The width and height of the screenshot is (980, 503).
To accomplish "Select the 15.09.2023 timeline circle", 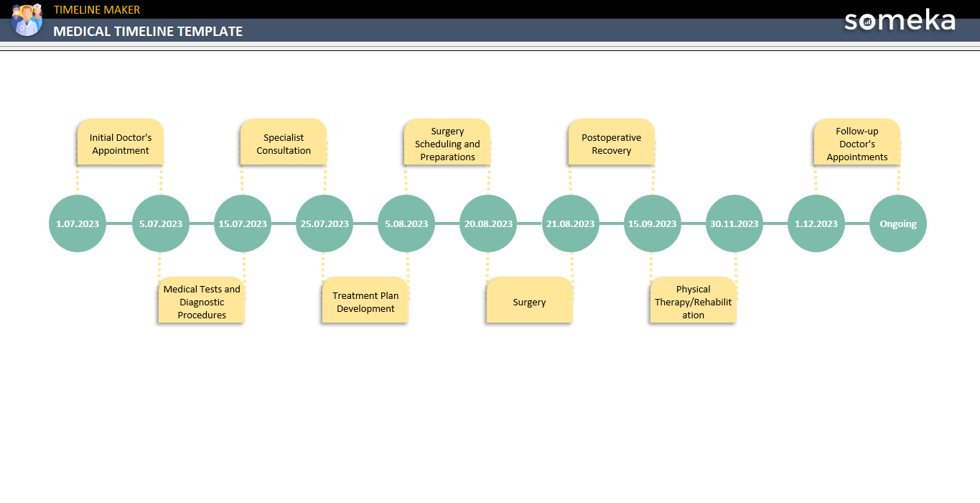I will [x=652, y=223].
